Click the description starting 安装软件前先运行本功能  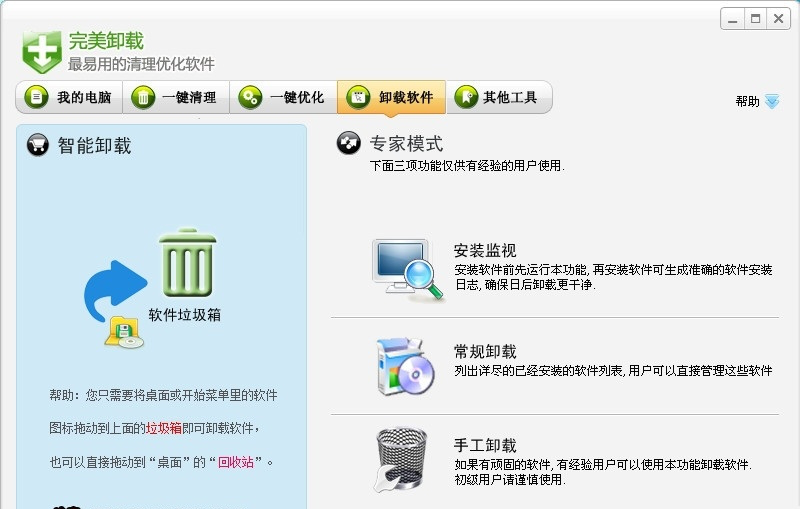coord(613,277)
